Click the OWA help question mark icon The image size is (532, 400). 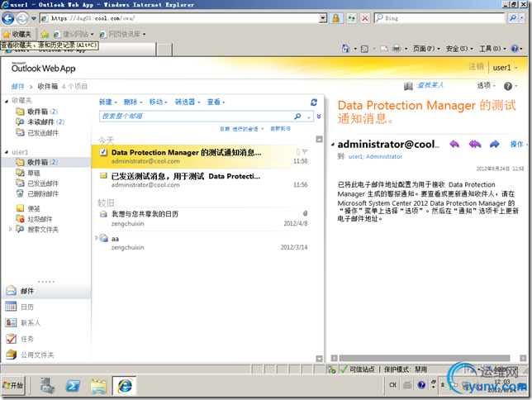click(507, 86)
